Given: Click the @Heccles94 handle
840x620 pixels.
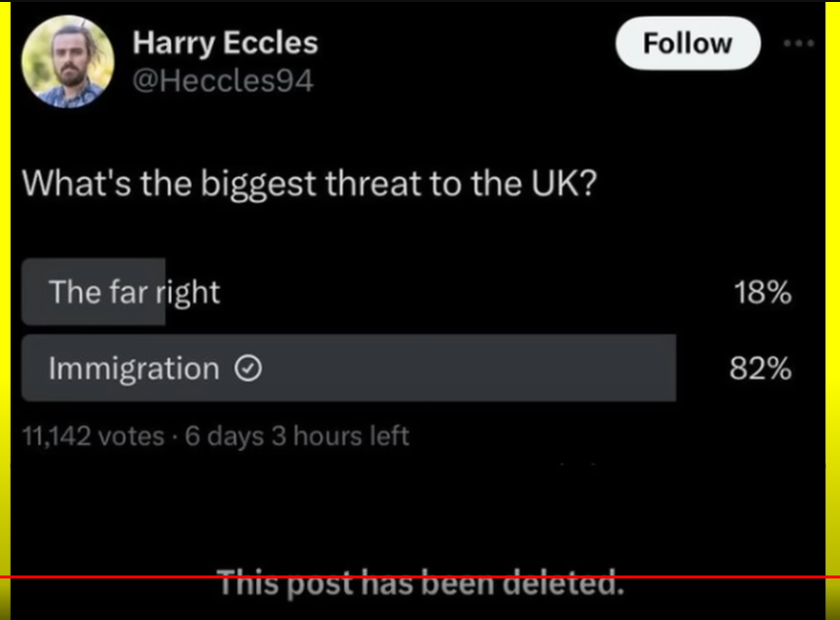Looking at the screenshot, I should point(222,81).
